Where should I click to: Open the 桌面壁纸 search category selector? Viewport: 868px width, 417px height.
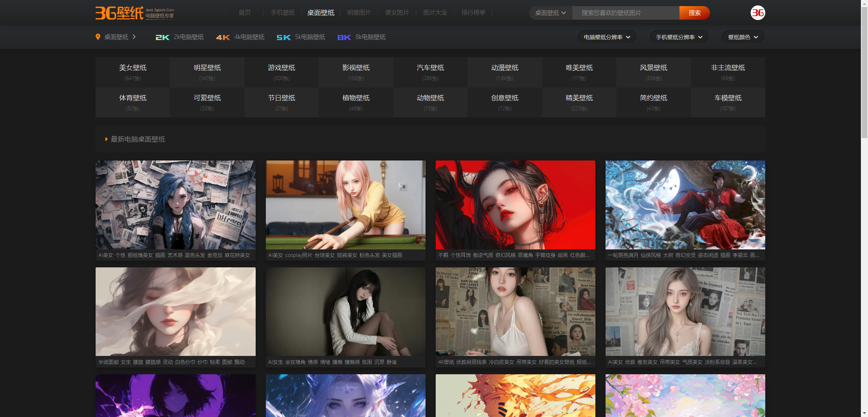pyautogui.click(x=550, y=13)
